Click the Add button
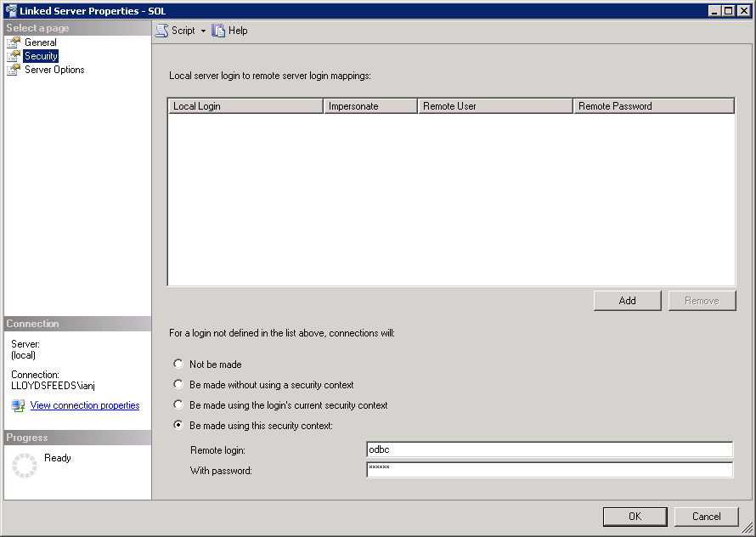Screen dimensions: 756x537 627,301
